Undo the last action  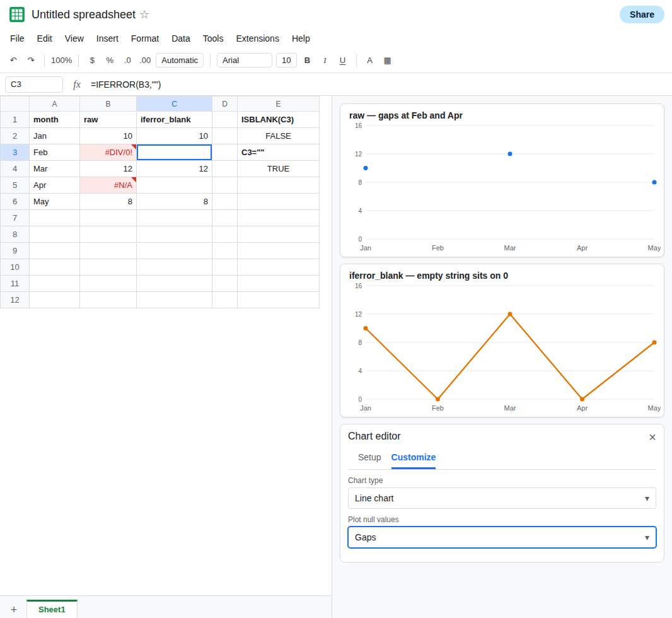pos(14,61)
